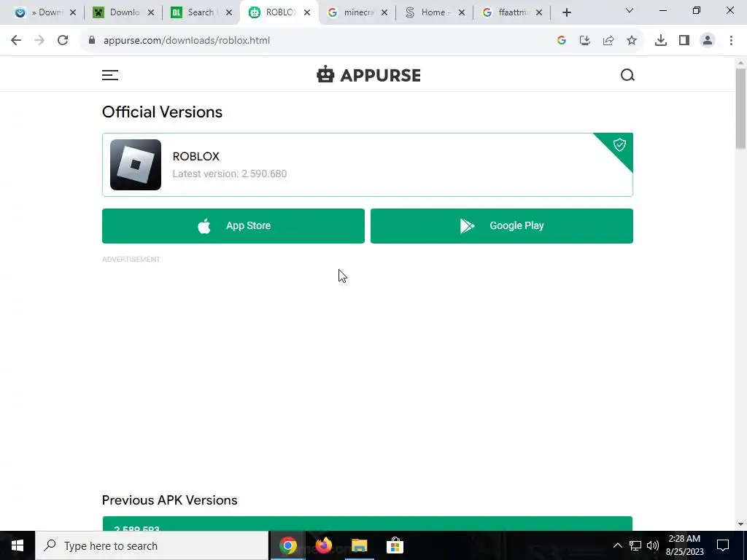Click the share page icon

coord(608,41)
